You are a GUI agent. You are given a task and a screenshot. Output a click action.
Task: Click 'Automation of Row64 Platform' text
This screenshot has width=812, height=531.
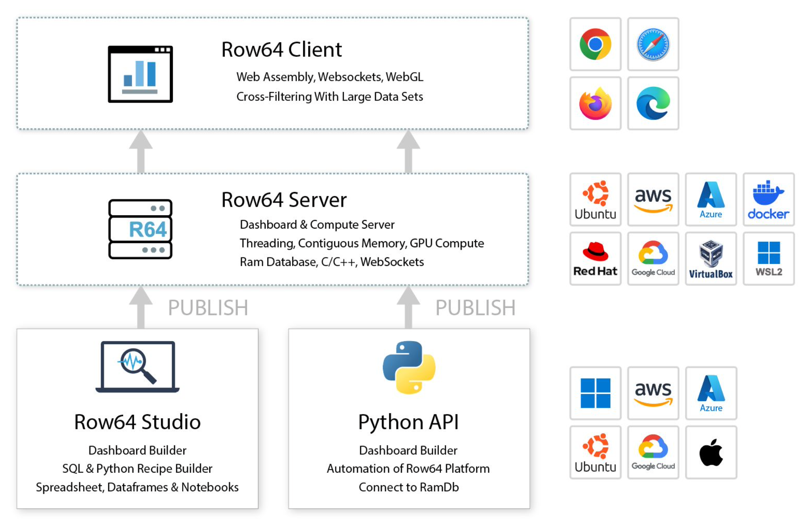pyautogui.click(x=408, y=469)
